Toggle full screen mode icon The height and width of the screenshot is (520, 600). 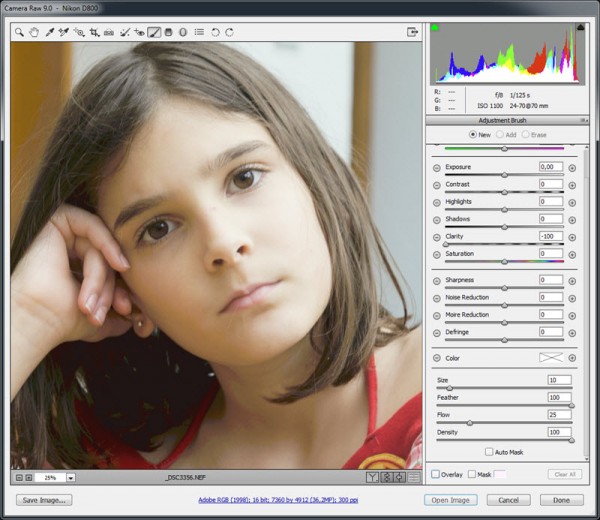point(412,32)
